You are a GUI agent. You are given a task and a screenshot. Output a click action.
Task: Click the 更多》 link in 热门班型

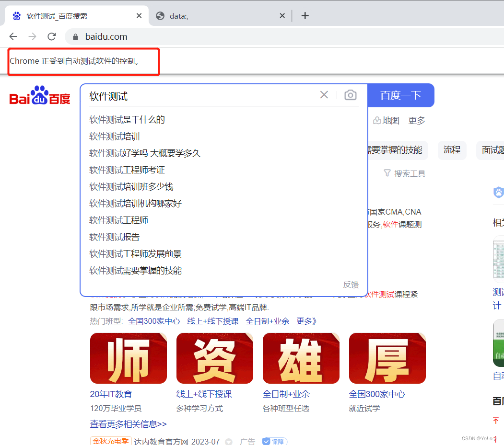pos(306,321)
